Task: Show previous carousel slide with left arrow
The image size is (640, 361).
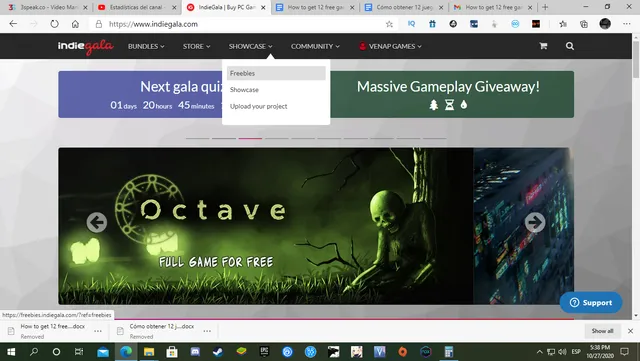Action: [97, 223]
